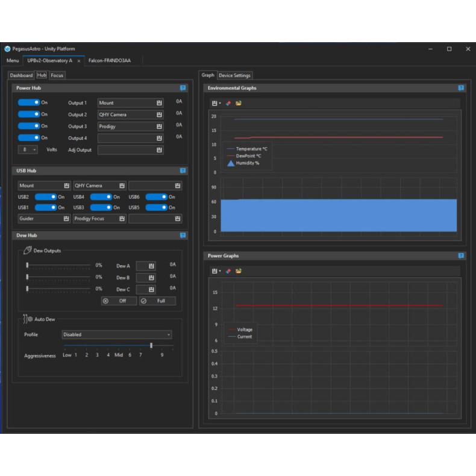Open save dropdown in Environmental Graphs toolbar
476x476 pixels.
click(216, 103)
